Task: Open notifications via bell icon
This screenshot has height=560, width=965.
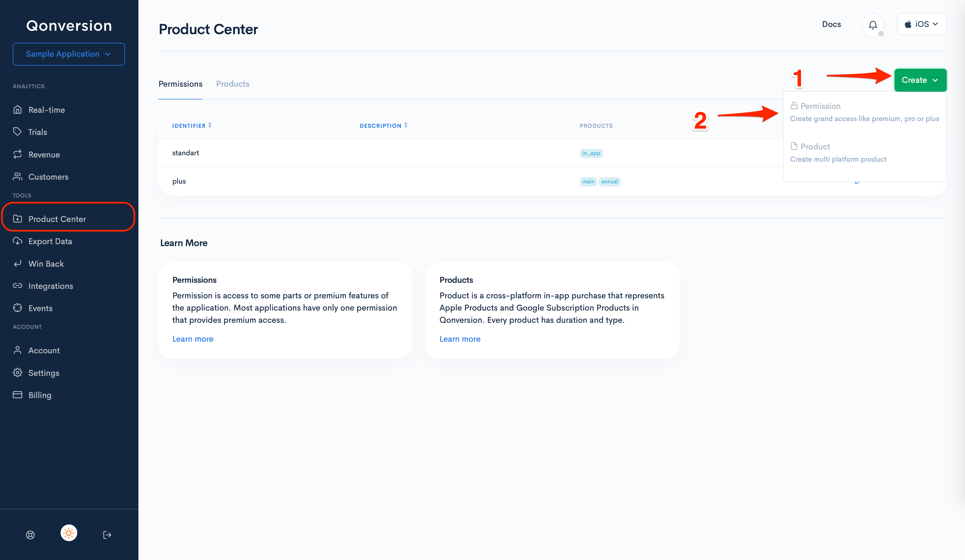Action: tap(873, 25)
